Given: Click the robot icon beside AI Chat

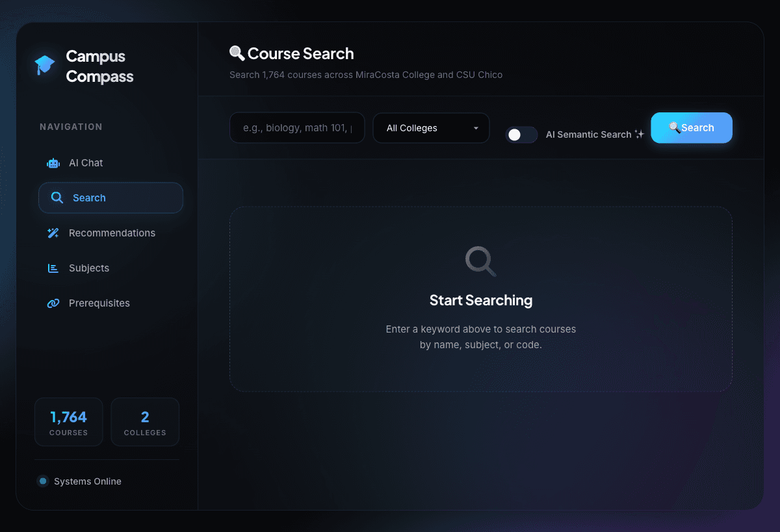Looking at the screenshot, I should click(x=53, y=163).
